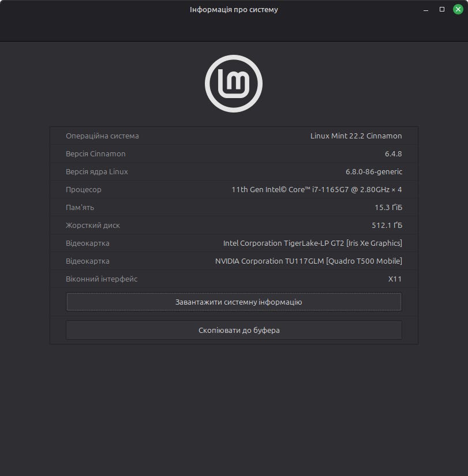The height and width of the screenshot is (476, 468).
Task: Click the 'Завантажити системну інформацію' button
Action: pos(234,302)
